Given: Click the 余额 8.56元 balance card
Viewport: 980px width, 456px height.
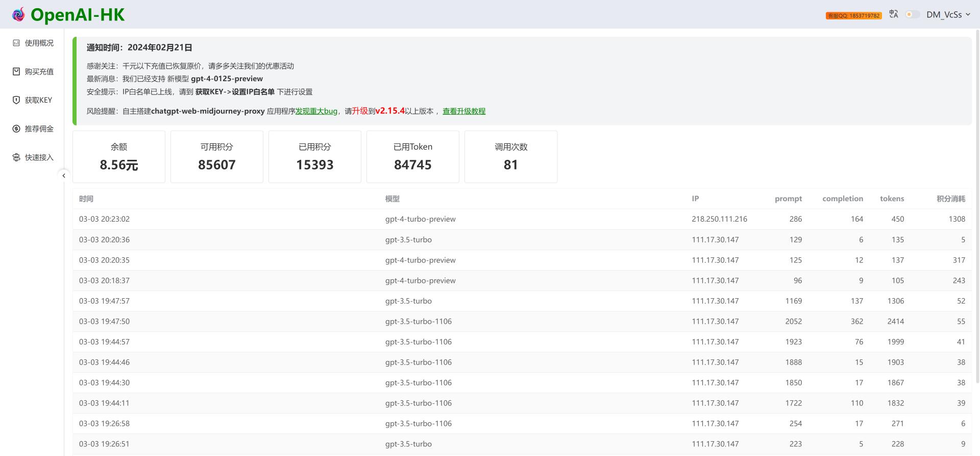Looking at the screenshot, I should click(x=119, y=157).
